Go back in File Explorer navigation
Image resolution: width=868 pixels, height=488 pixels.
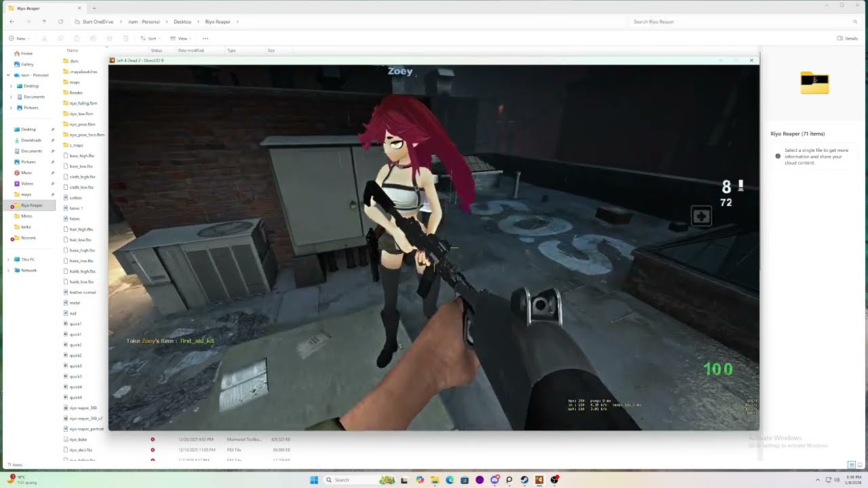coord(12,22)
